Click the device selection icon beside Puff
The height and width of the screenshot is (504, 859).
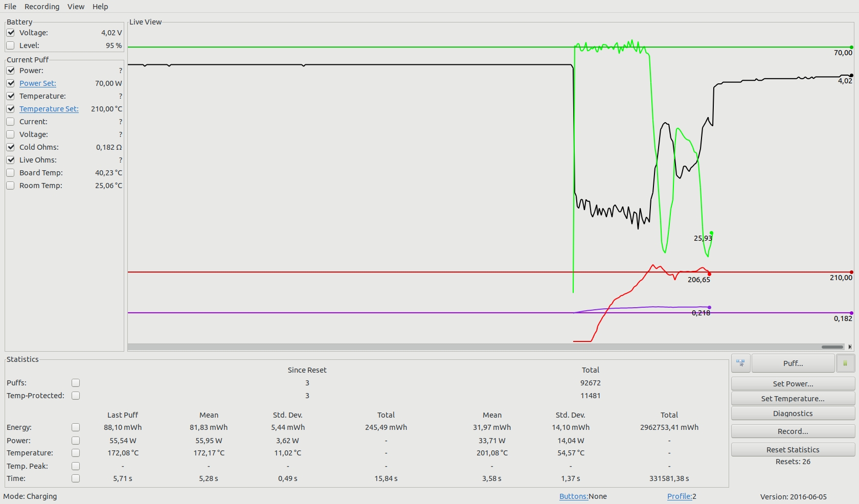(x=740, y=363)
